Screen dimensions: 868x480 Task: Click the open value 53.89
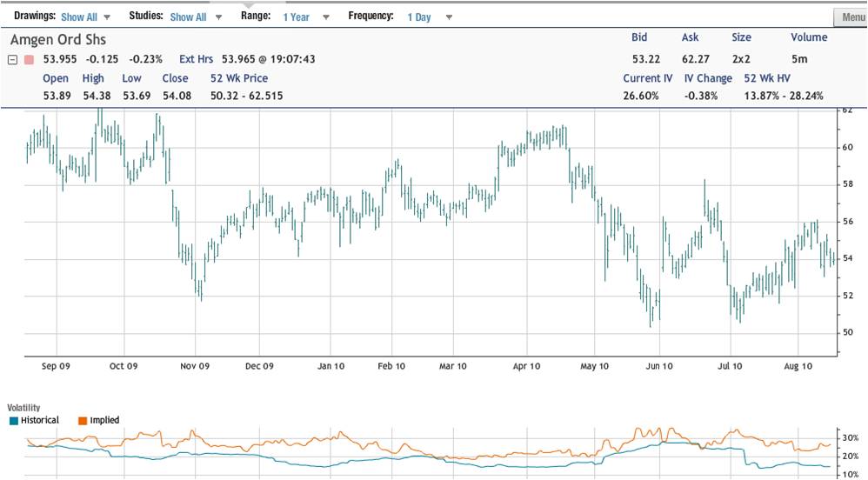coord(57,96)
